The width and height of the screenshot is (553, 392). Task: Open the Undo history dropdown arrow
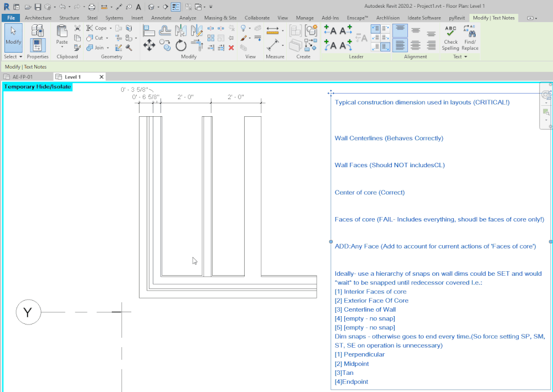[x=69, y=7]
